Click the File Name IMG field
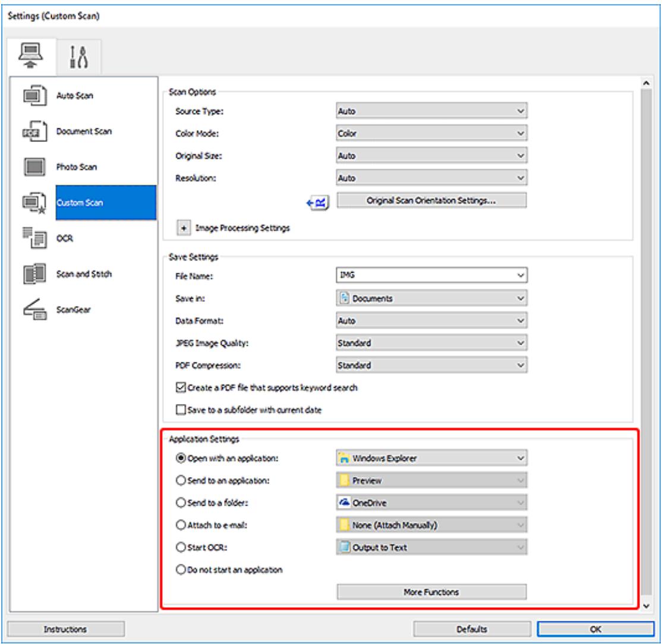Image resolution: width=662 pixels, height=644 pixels. (431, 275)
